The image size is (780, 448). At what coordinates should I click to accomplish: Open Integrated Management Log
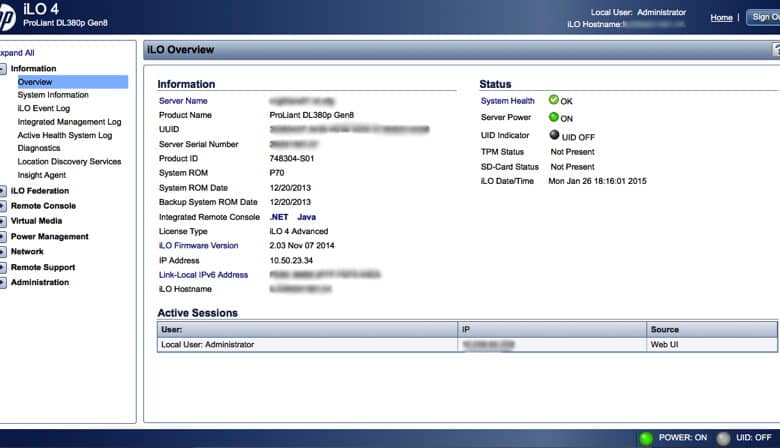tap(69, 121)
